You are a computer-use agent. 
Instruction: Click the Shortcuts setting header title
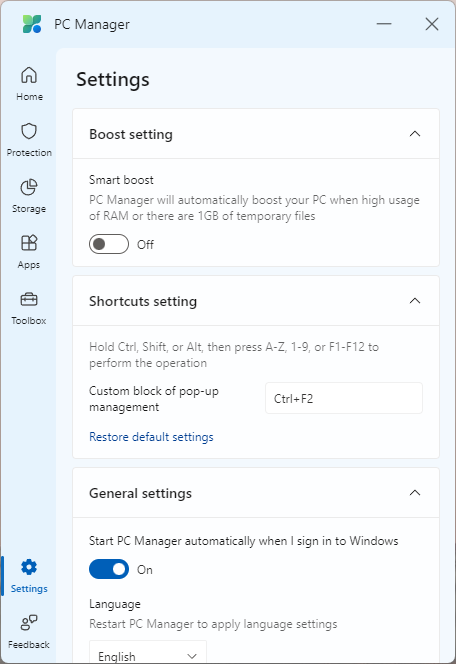tap(143, 301)
